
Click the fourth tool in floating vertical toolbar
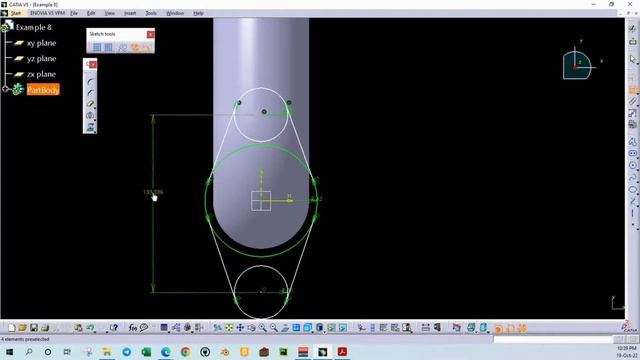(90, 116)
